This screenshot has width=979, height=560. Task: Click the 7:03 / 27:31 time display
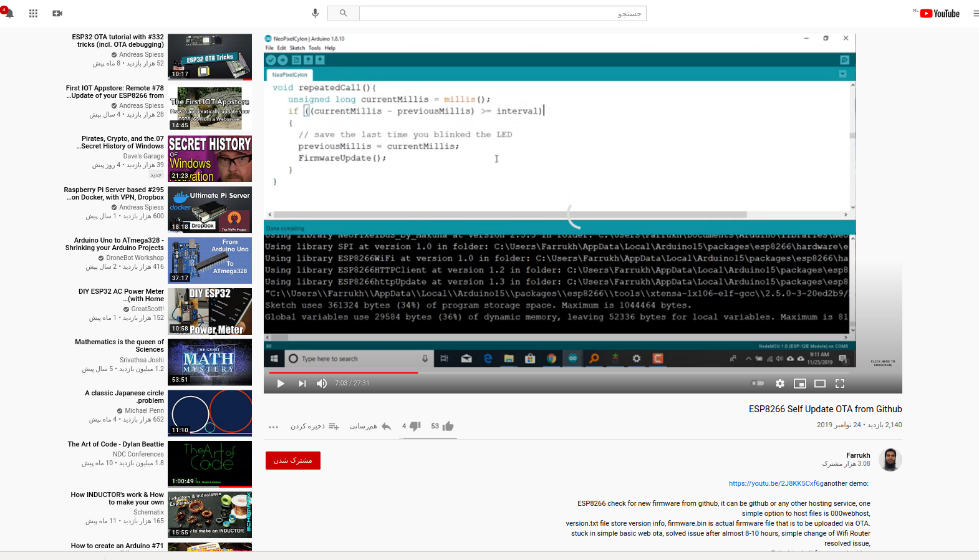(x=352, y=384)
